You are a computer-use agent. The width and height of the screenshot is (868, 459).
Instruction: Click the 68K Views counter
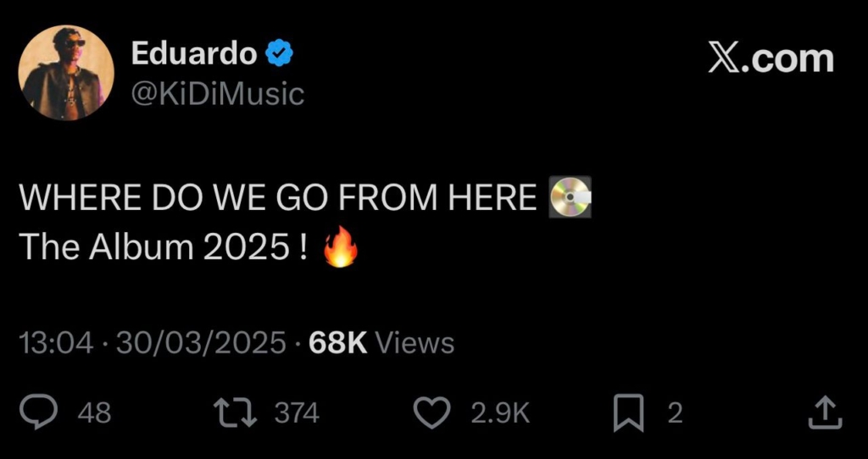[381, 343]
